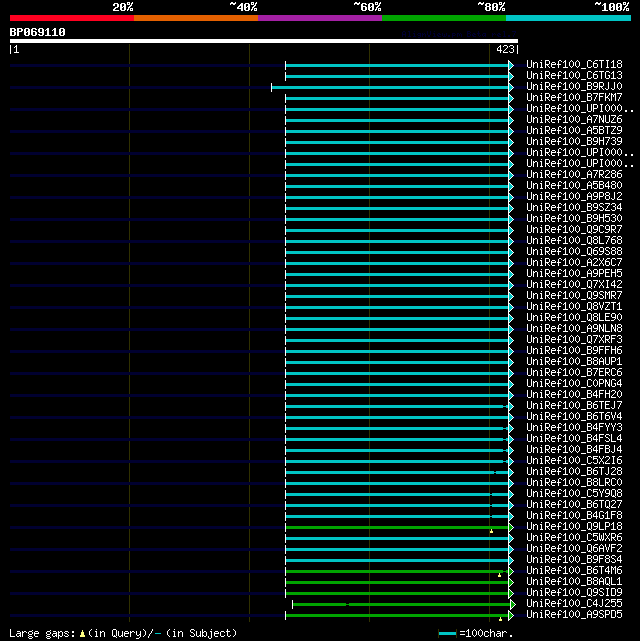Open hit UniRef100_B9RJJ0
Image resolution: width=640 pixels, height=641 pixels.
click(x=574, y=86)
